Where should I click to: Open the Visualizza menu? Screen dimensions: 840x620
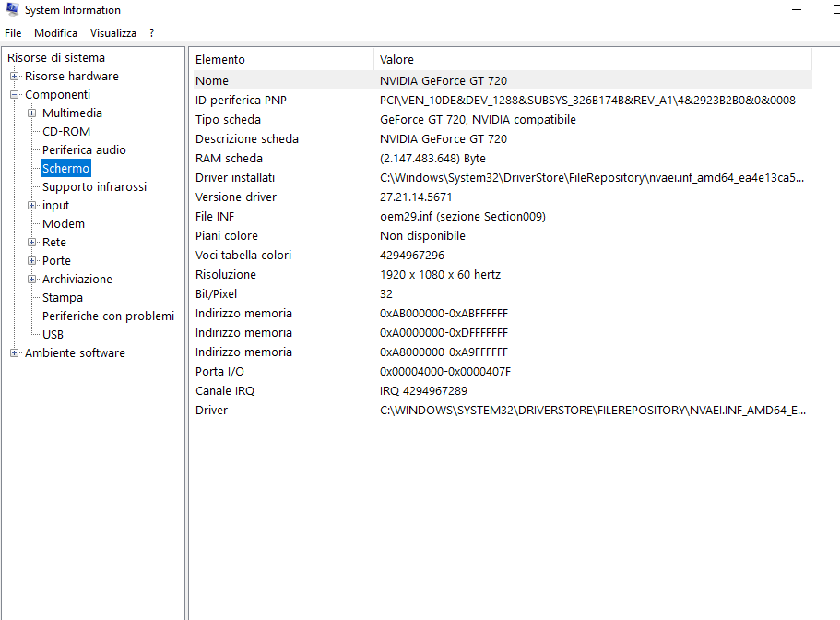[x=112, y=33]
